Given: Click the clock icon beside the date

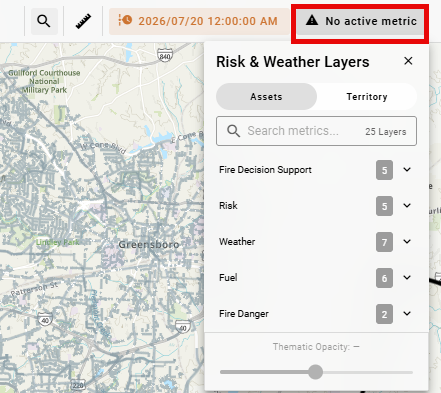Looking at the screenshot, I should pyautogui.click(x=125, y=20).
